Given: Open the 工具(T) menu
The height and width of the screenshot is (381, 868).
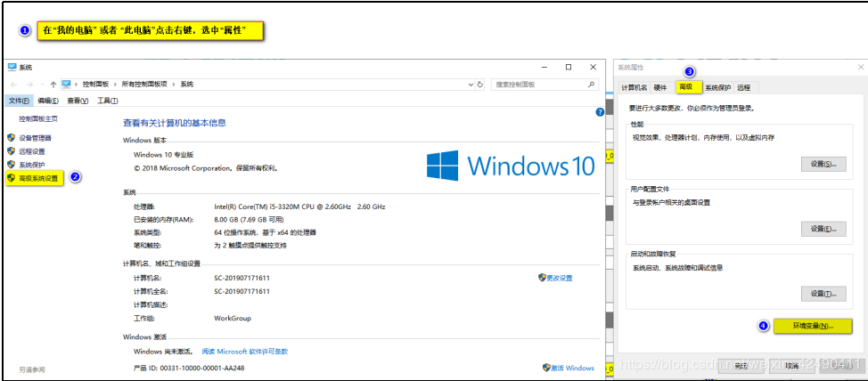Looking at the screenshot, I should (108, 101).
